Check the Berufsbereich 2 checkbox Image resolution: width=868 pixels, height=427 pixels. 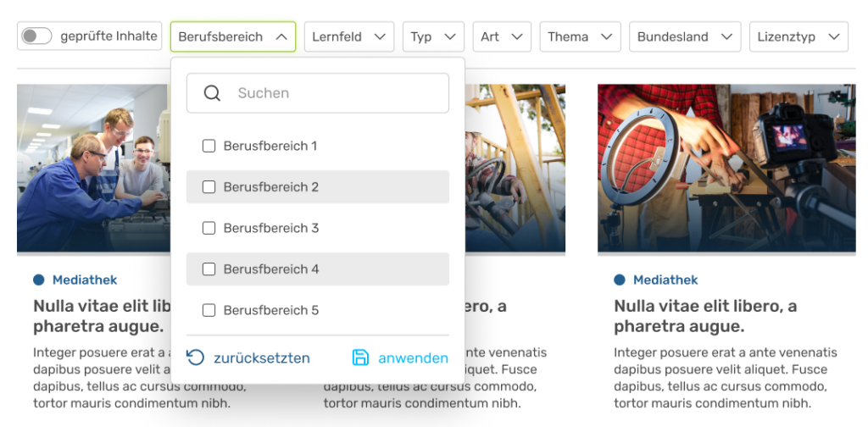click(x=209, y=187)
